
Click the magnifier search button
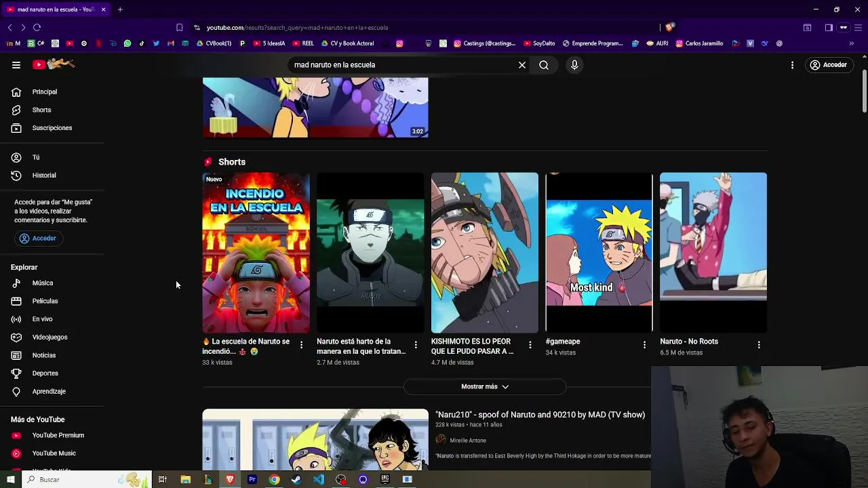tap(544, 65)
